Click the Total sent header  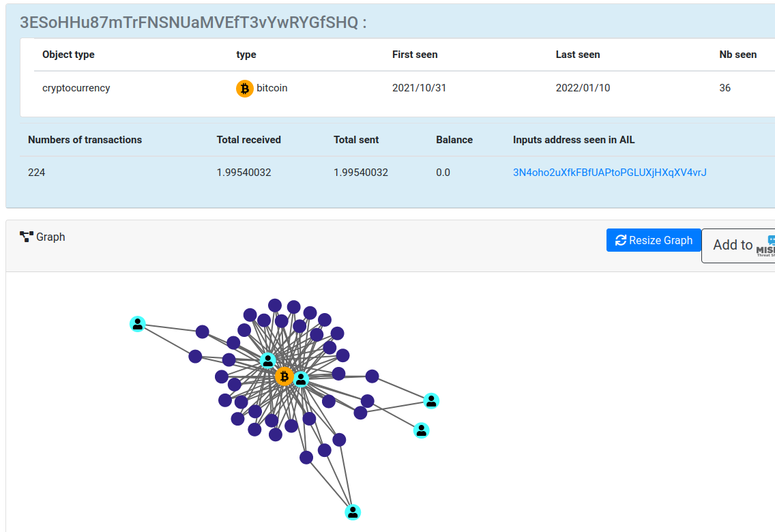tap(356, 140)
